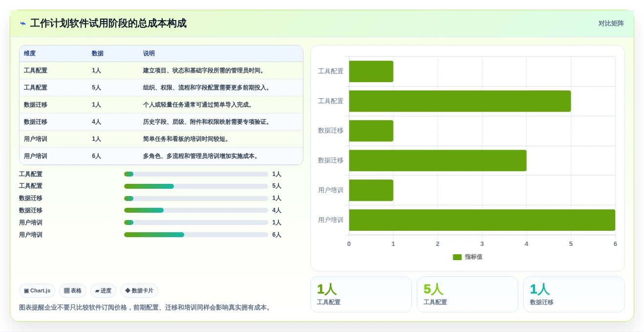Toggle the green 指标值 legend swatch
The width and height of the screenshot is (644, 332).
click(457, 257)
